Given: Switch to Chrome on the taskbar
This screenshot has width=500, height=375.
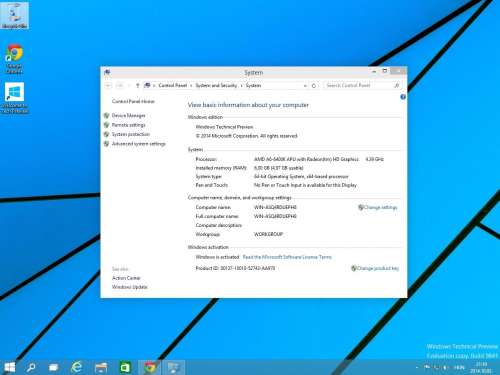Looking at the screenshot, I should 150,367.
